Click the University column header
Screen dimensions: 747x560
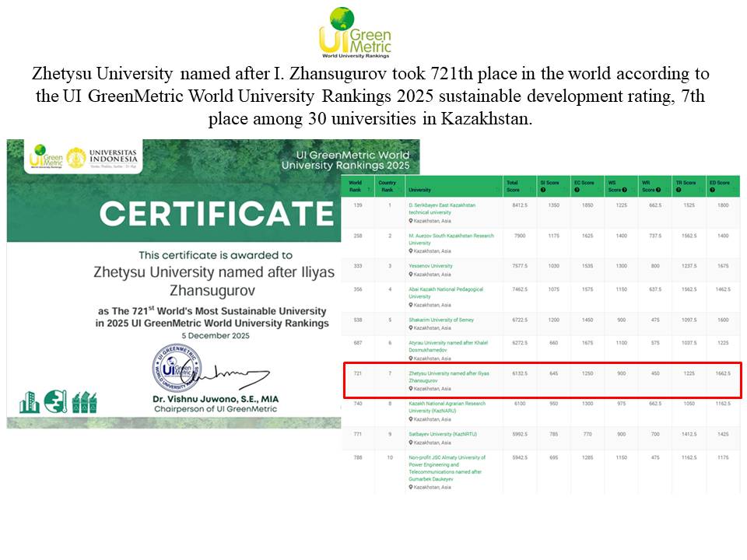(x=453, y=190)
